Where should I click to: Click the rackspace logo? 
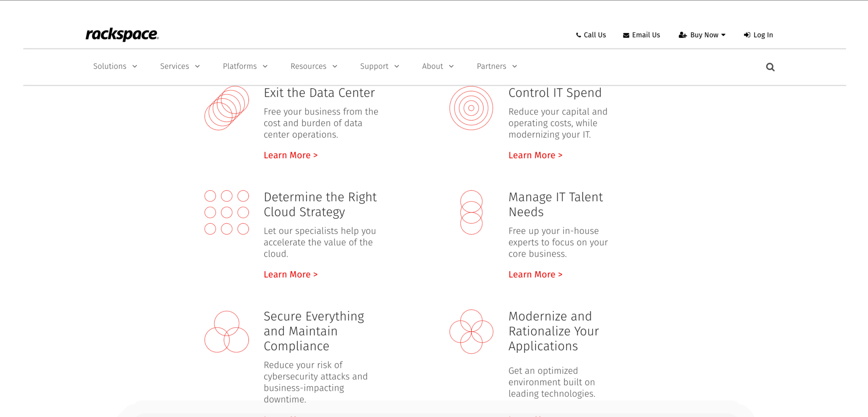pos(121,34)
